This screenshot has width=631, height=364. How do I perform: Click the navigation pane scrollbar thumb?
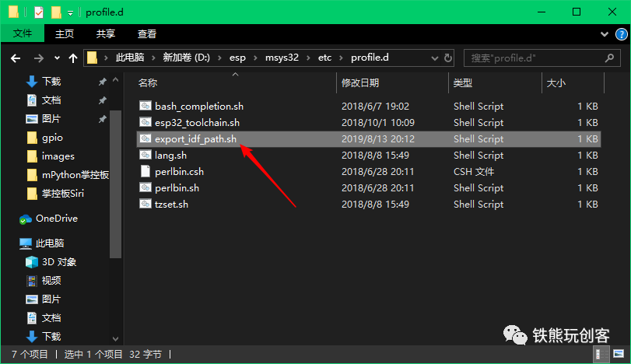115,184
